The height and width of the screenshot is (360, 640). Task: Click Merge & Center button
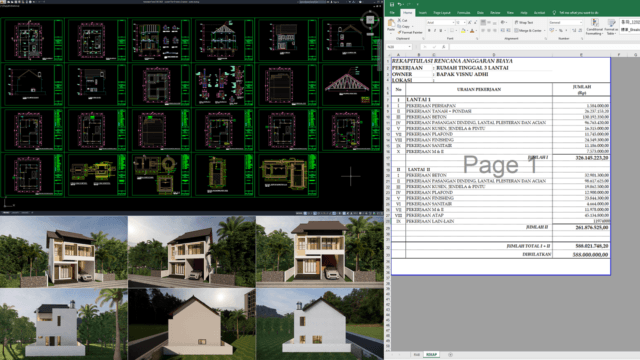[529, 31]
